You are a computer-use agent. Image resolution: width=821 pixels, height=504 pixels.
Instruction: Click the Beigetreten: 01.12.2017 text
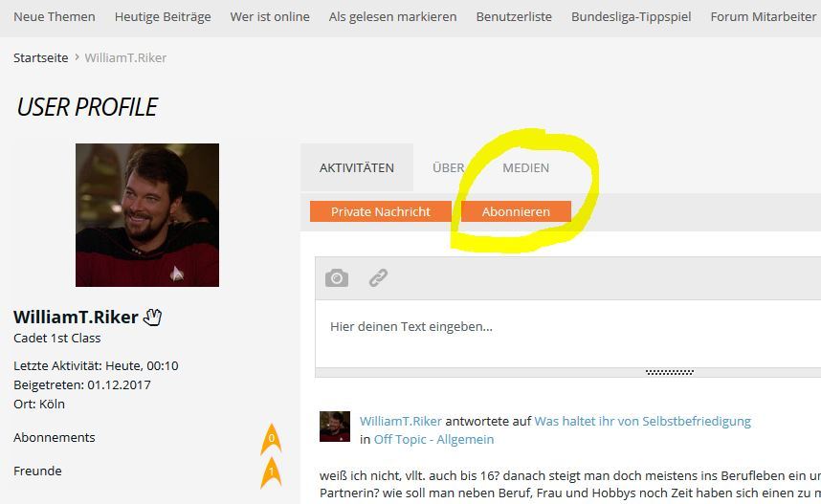[x=82, y=384]
